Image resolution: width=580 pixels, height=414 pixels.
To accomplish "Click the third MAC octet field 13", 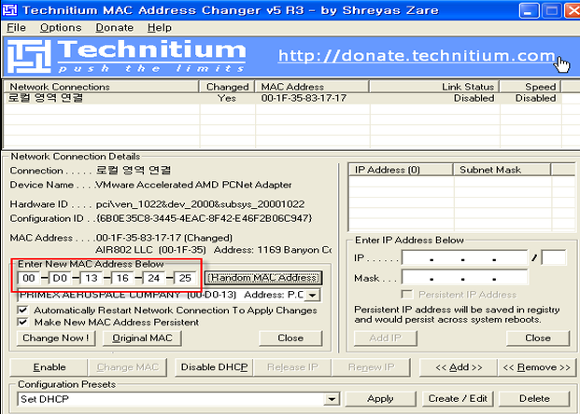I will tap(91, 278).
